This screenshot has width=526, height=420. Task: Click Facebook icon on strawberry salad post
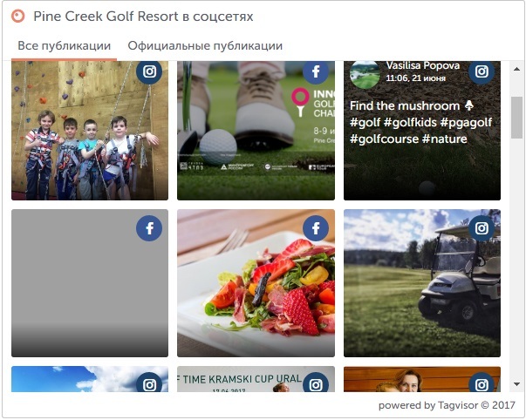point(316,228)
